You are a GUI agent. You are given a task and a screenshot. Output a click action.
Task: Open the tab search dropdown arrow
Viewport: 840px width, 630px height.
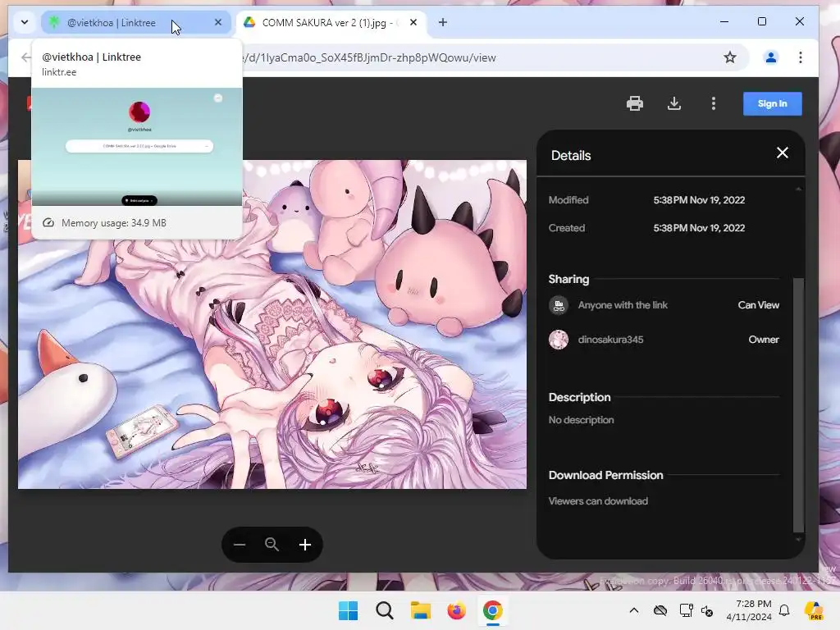25,22
